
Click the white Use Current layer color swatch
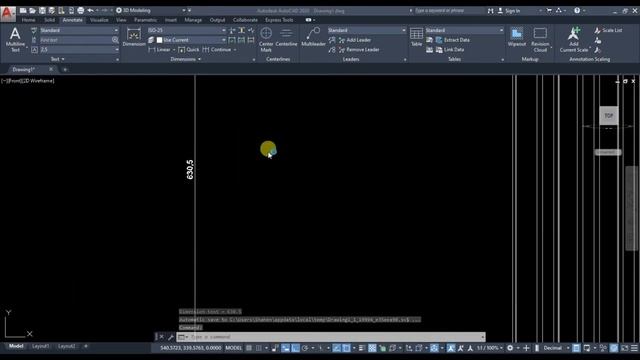(x=160, y=40)
